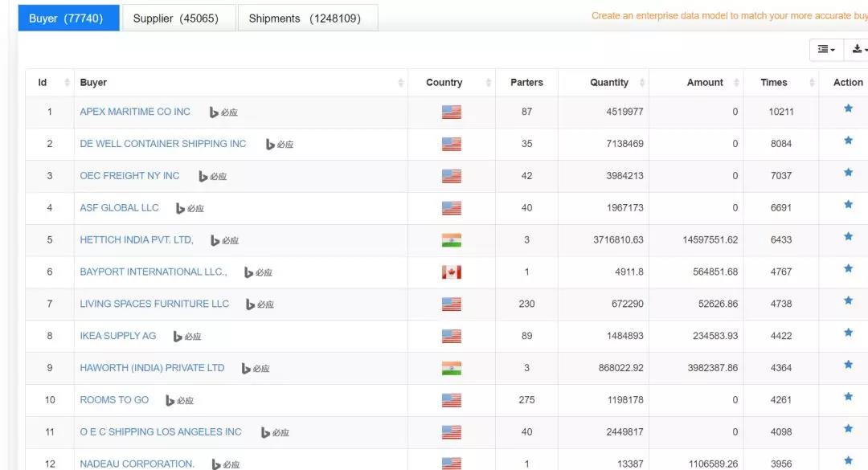
Task: Star the OEC FREIGHT NY INC row
Action: [x=848, y=173]
